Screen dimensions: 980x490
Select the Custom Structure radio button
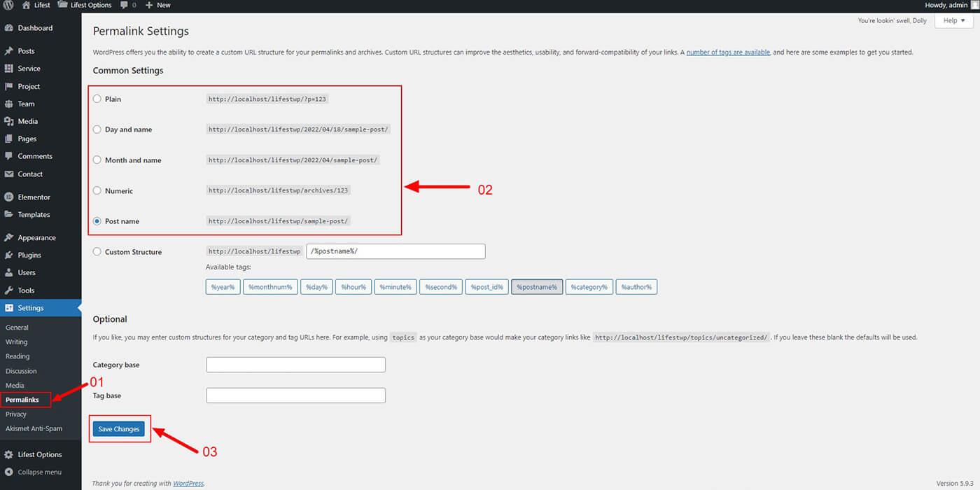[x=97, y=251]
